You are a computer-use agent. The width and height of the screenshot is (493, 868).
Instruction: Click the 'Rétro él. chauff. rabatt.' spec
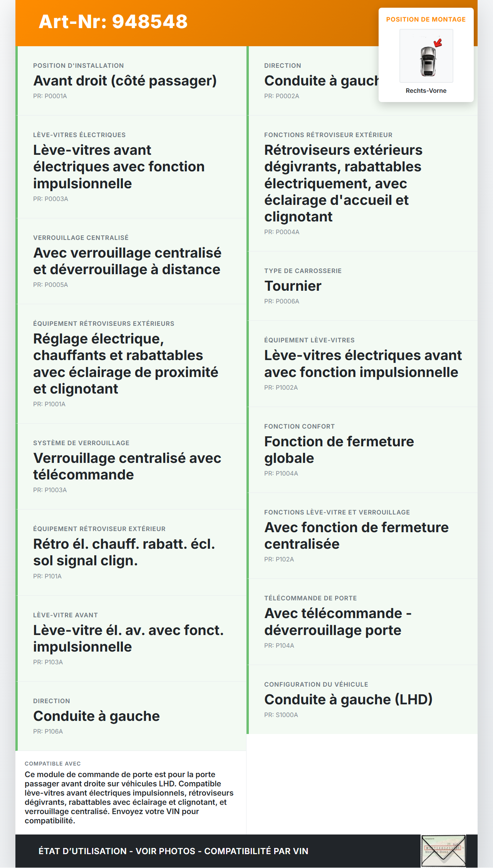pyautogui.click(x=124, y=552)
